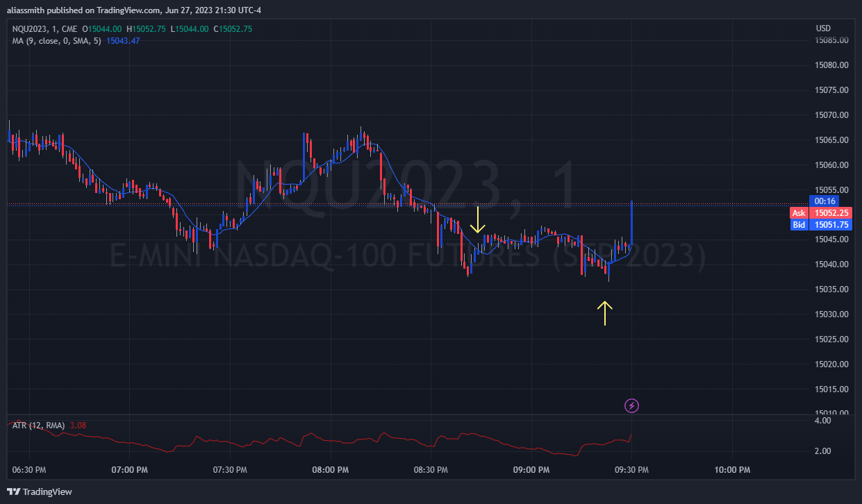Click the USD currency label
This screenshot has height=504, width=862.
point(823,28)
